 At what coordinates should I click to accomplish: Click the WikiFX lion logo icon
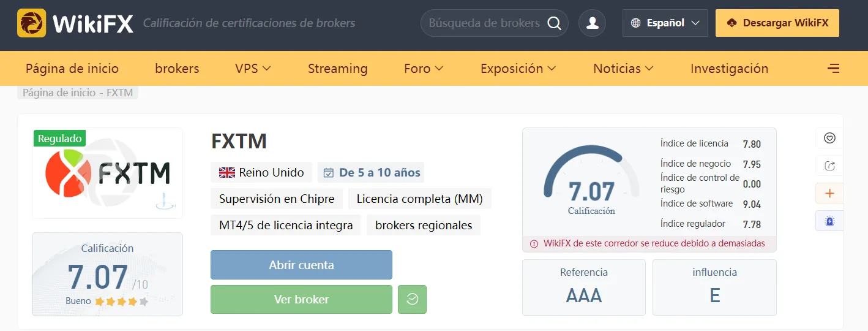click(x=31, y=23)
